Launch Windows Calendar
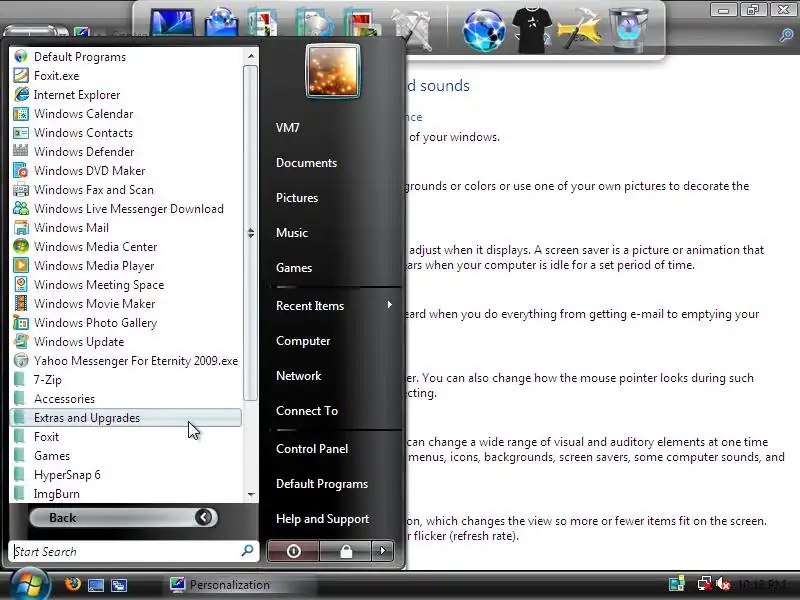Image resolution: width=800 pixels, height=600 pixels. tap(126, 114)
